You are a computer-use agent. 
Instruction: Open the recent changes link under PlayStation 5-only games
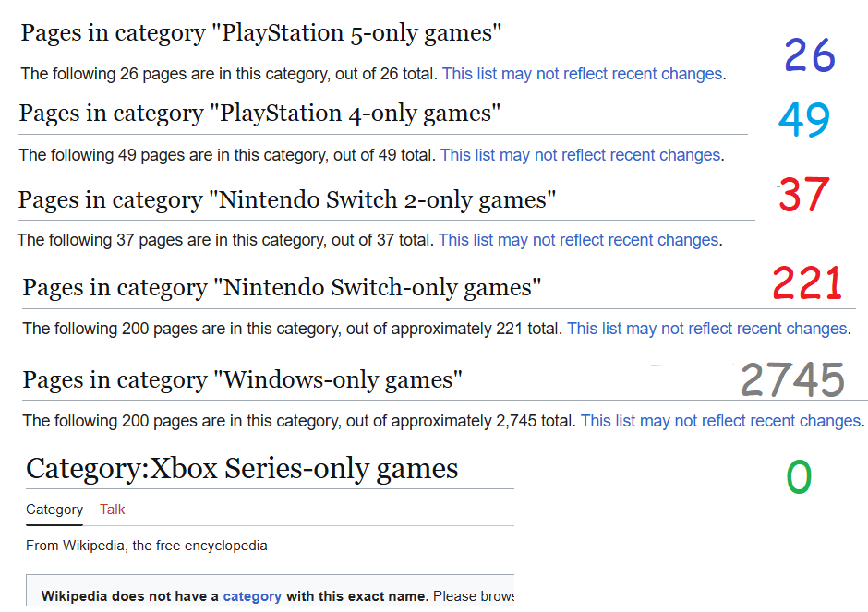tap(584, 74)
